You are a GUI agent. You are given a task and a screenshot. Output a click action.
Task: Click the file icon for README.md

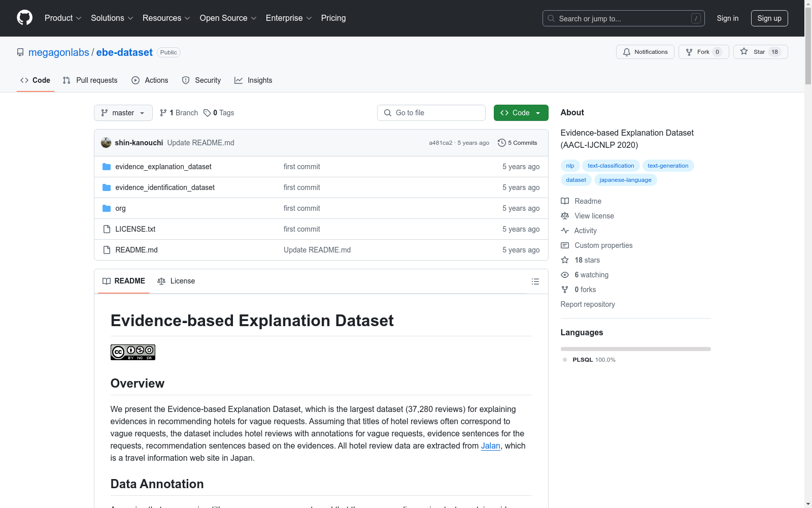click(107, 250)
